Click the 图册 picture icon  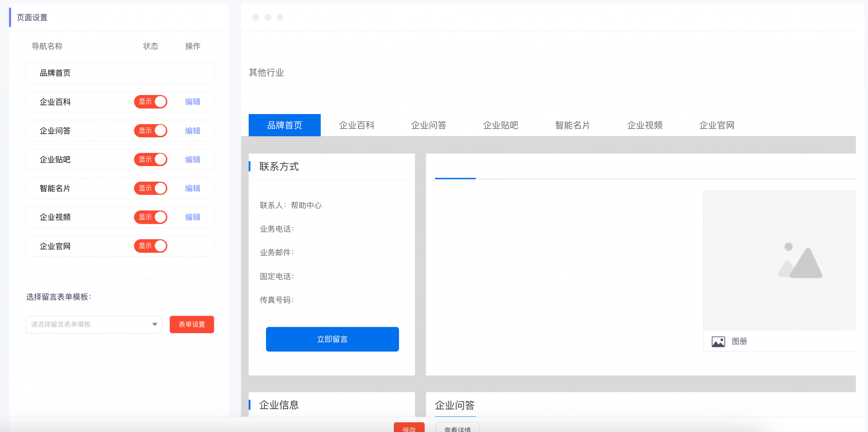pyautogui.click(x=718, y=342)
